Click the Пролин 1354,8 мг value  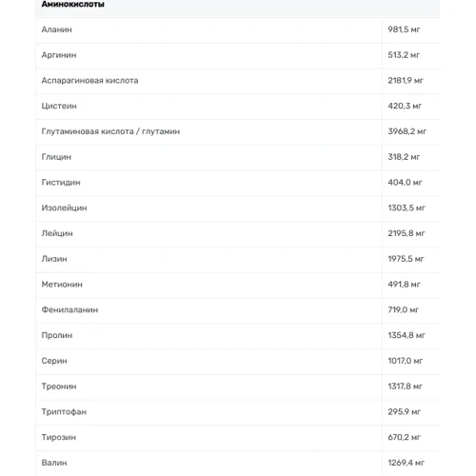407,335
